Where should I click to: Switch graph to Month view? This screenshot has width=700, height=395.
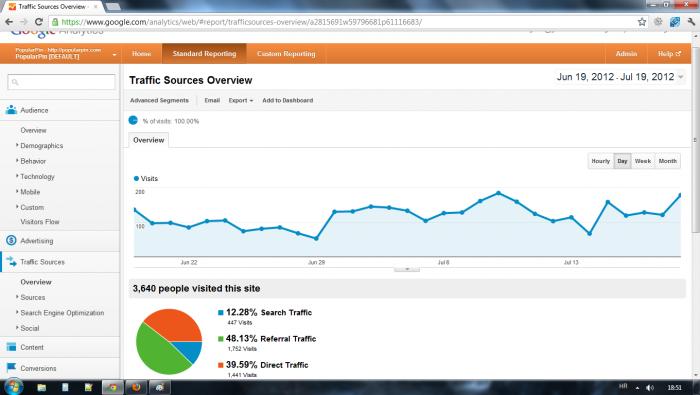[667, 161]
